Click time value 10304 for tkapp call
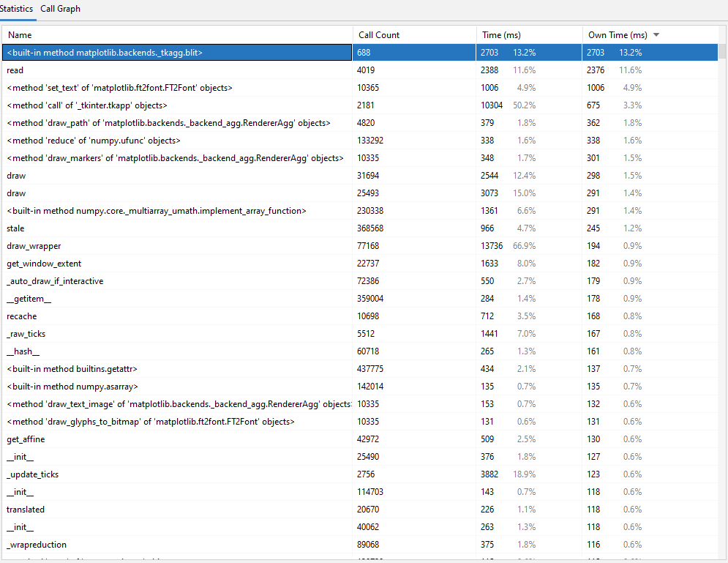Image resolution: width=728 pixels, height=563 pixels. coord(492,105)
